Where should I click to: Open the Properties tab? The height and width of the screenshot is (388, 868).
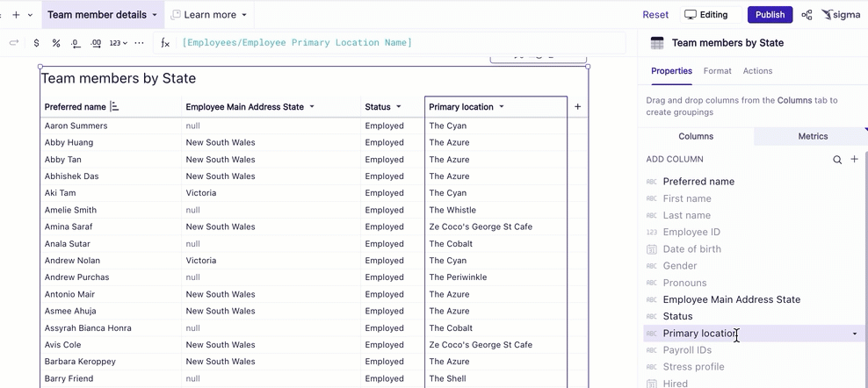click(671, 71)
